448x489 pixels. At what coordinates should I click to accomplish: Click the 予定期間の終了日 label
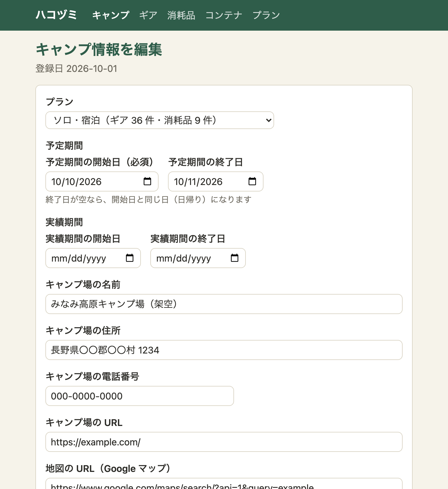click(x=206, y=162)
